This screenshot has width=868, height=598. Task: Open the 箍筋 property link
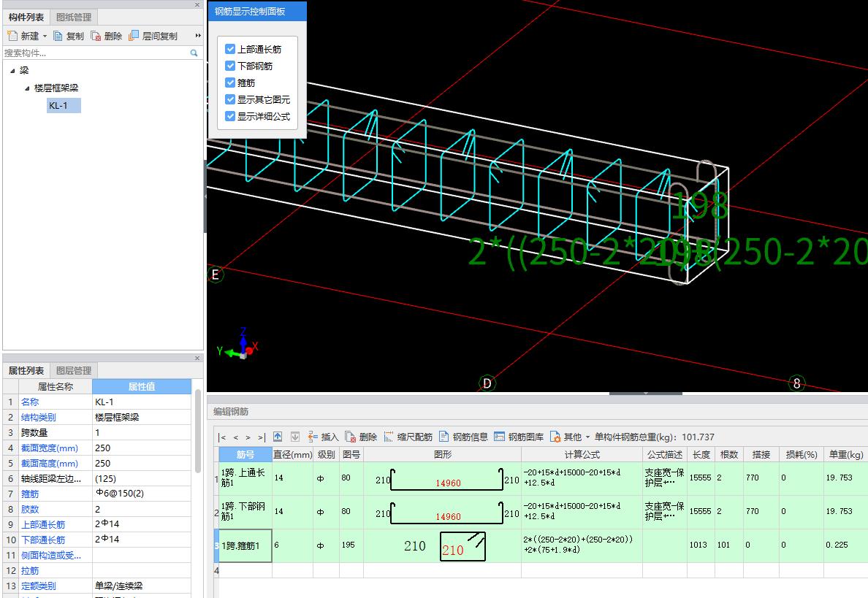[30, 494]
